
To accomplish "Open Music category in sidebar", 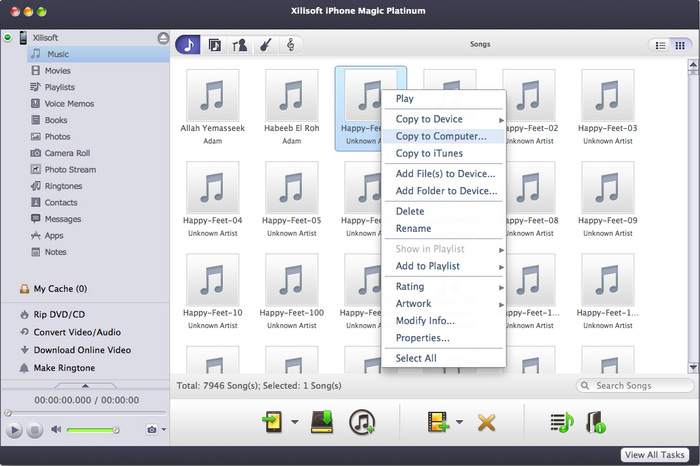I will tap(98, 54).
